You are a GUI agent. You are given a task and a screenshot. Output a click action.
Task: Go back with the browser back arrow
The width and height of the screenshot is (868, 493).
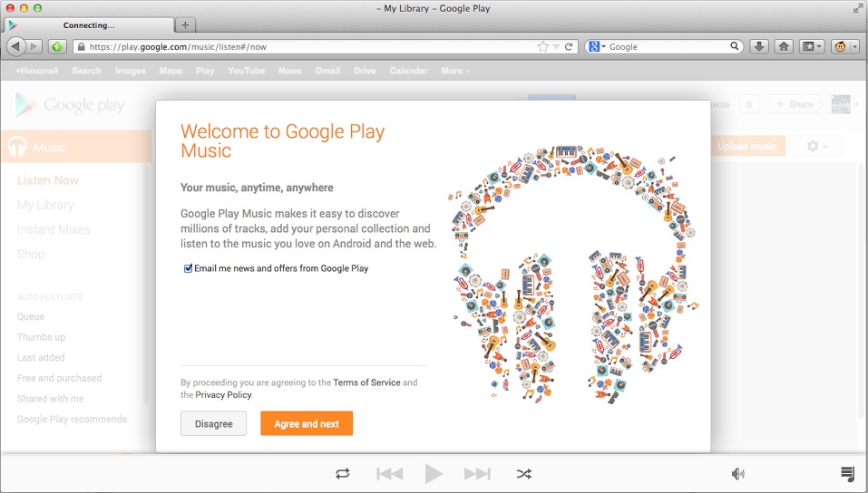tap(15, 46)
